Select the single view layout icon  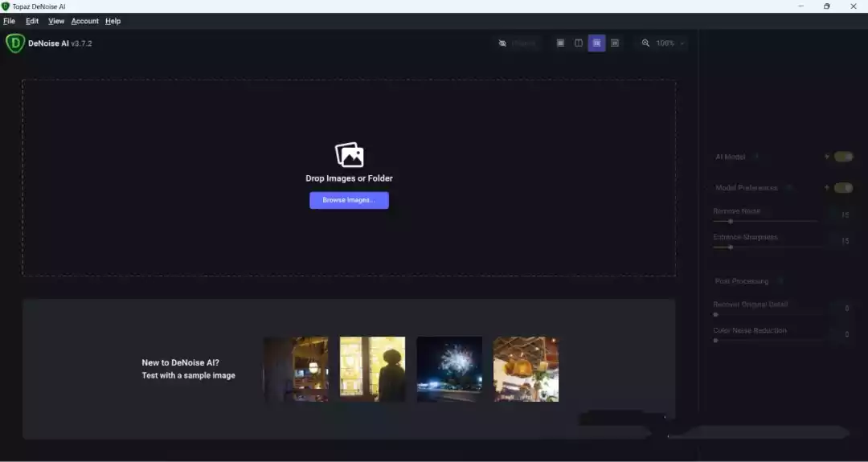point(560,43)
